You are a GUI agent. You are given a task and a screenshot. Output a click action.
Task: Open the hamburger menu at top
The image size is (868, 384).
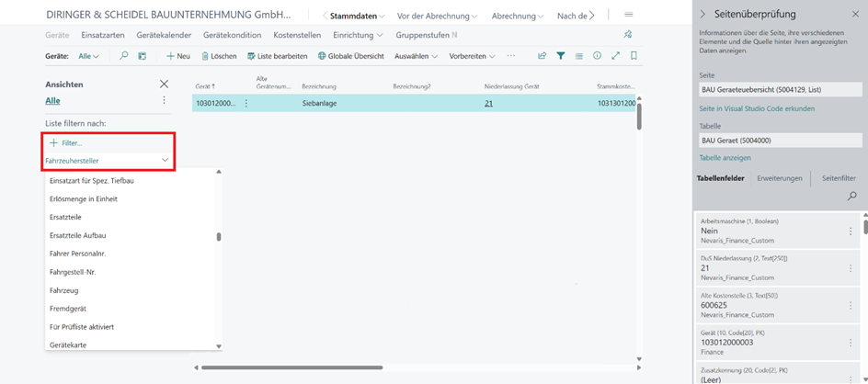click(x=628, y=15)
